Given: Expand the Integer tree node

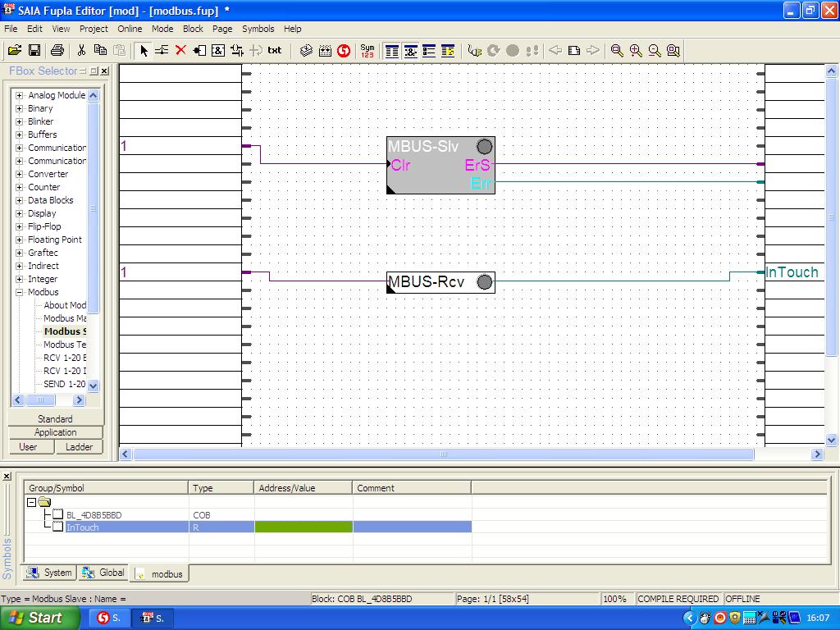Looking at the screenshot, I should [20, 279].
